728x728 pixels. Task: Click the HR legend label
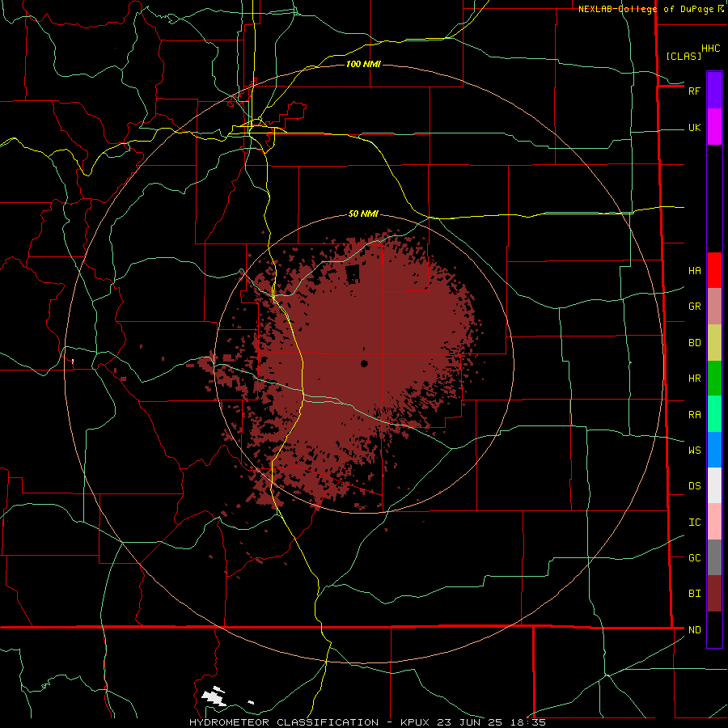(694, 379)
